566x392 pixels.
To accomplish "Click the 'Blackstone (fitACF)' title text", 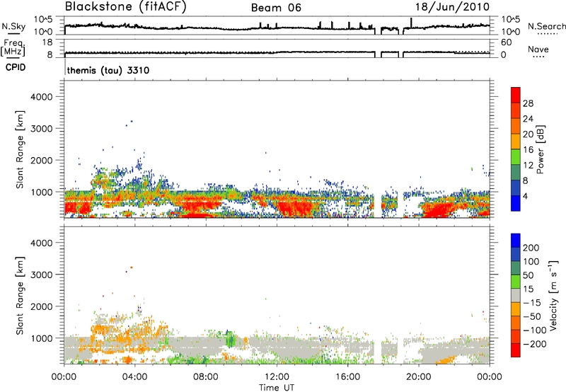I will [126, 7].
